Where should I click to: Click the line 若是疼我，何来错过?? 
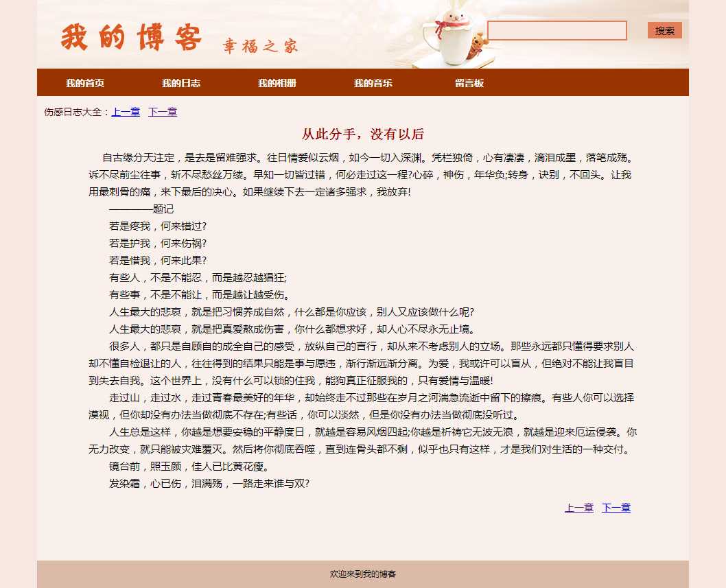click(158, 226)
